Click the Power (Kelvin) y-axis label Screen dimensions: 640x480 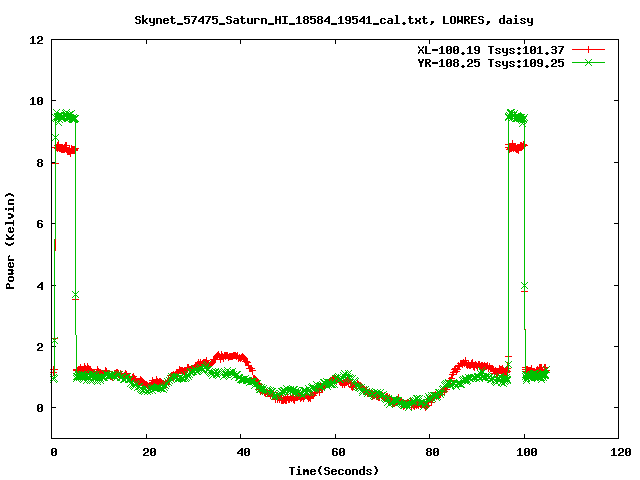(x=10, y=241)
